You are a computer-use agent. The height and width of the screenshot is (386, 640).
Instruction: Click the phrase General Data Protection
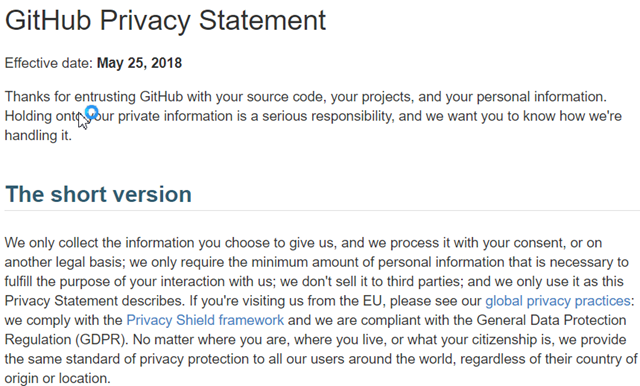click(x=551, y=320)
